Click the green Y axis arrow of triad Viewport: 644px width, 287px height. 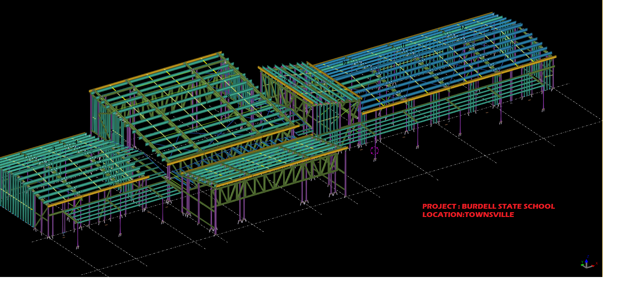point(583,265)
